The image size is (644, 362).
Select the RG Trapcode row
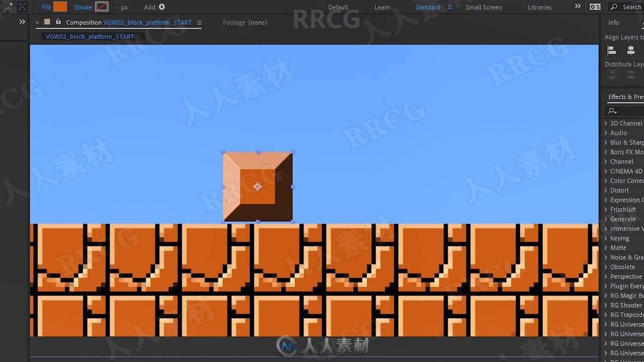[x=624, y=314]
